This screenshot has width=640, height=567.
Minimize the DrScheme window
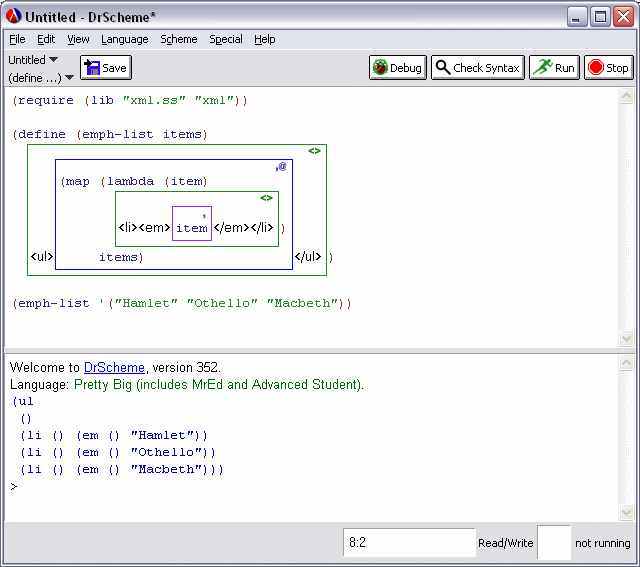pos(577,17)
